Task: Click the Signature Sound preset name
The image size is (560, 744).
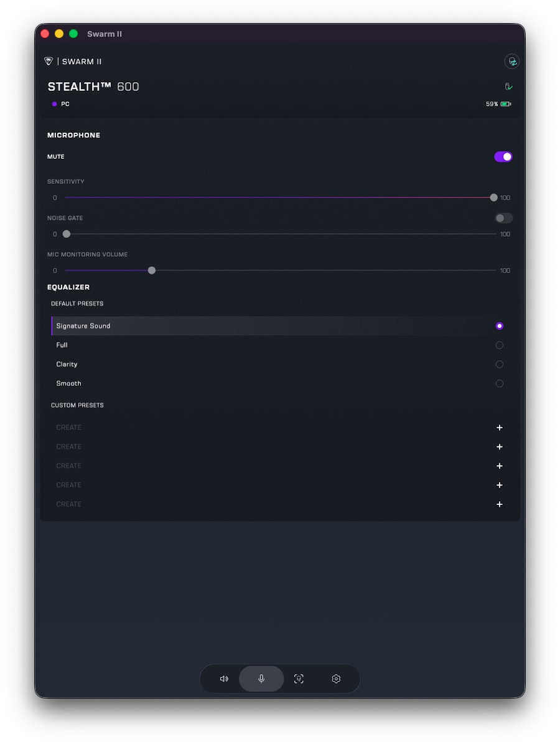Action: coord(83,326)
